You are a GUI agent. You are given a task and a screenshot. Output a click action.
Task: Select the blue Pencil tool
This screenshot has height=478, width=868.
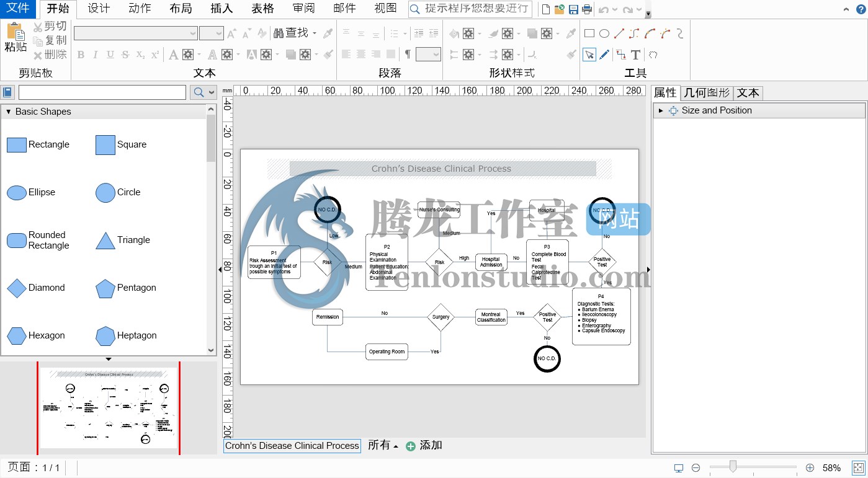coord(604,55)
